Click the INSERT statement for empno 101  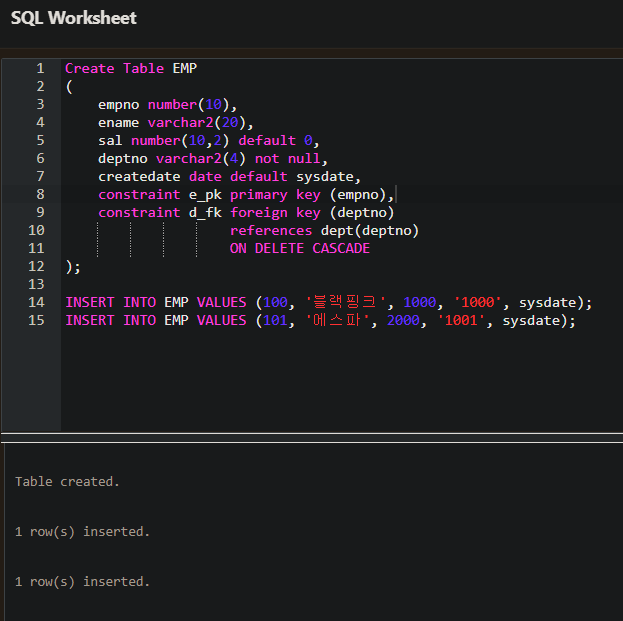[x=320, y=320]
